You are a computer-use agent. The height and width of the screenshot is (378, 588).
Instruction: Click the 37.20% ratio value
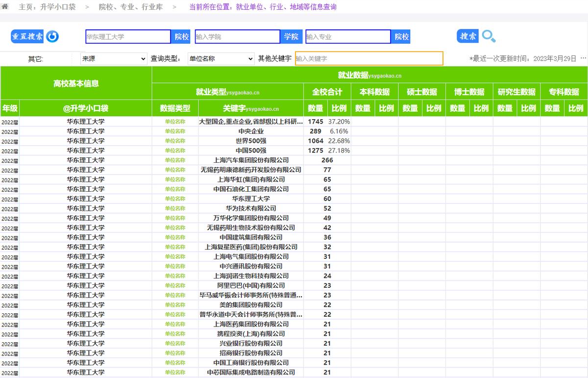[x=339, y=122]
